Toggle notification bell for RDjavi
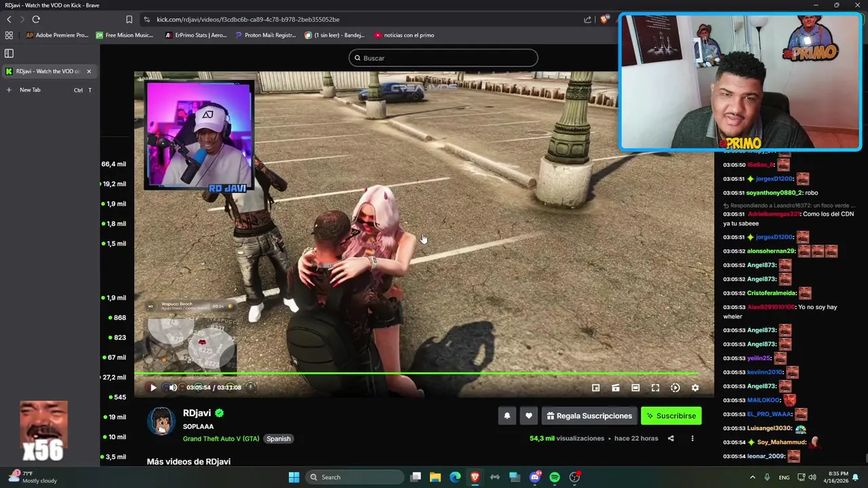Screen dimensions: 868x488 pos(507,416)
